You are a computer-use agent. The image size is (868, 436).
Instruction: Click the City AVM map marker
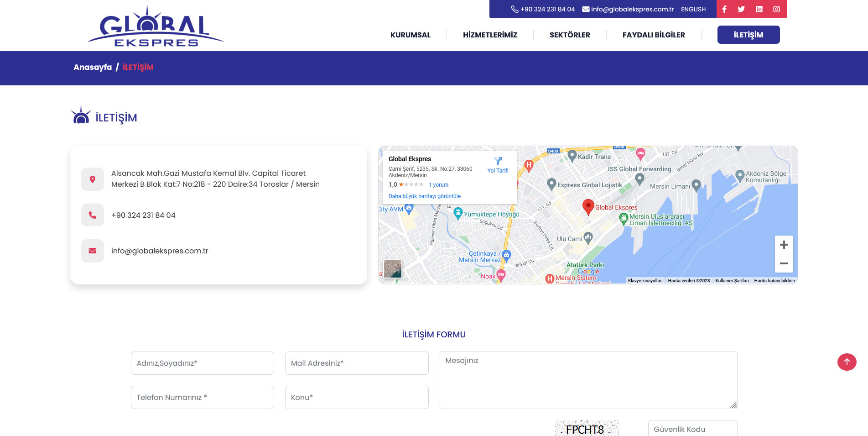click(409, 208)
